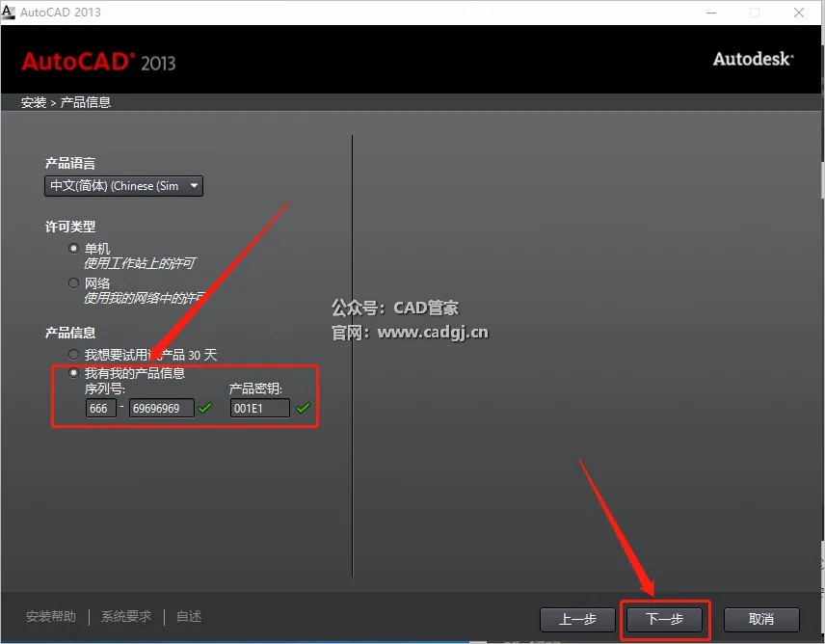The width and height of the screenshot is (825, 644).
Task: Click the 取消 cancel button
Action: (761, 619)
